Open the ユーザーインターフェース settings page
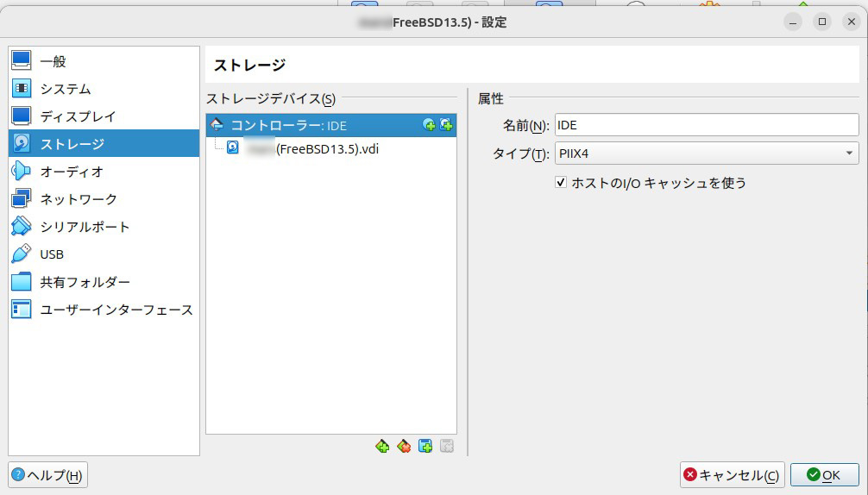The image size is (868, 495). pyautogui.click(x=104, y=310)
